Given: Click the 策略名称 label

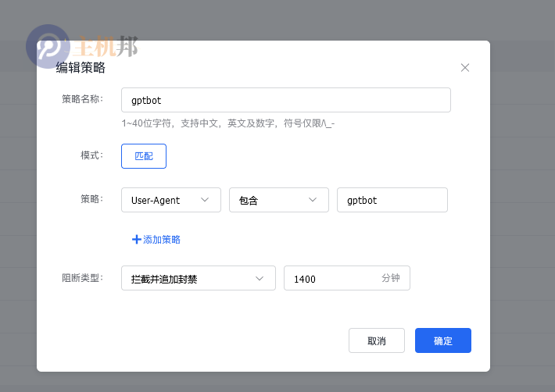Looking at the screenshot, I should (83, 99).
